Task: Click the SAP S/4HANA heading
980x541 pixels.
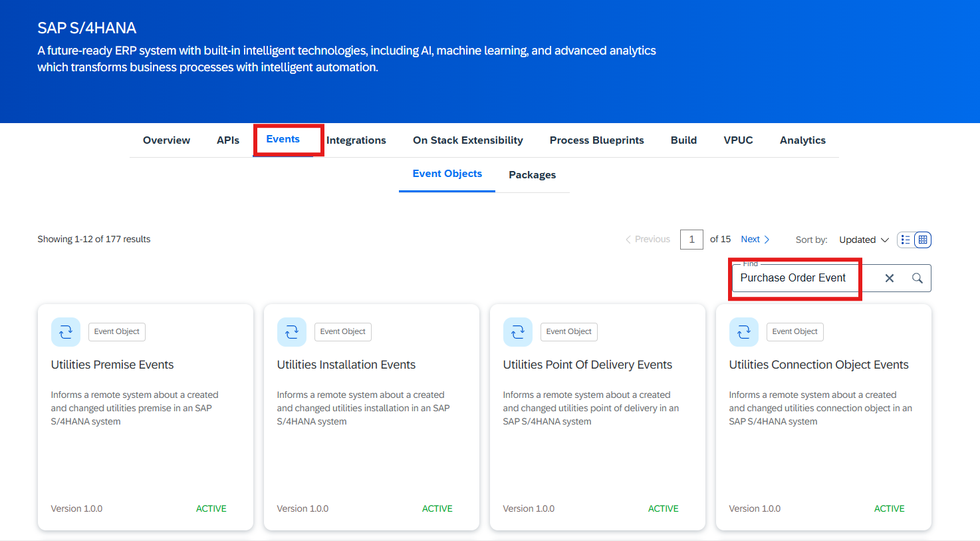Action: [x=87, y=28]
